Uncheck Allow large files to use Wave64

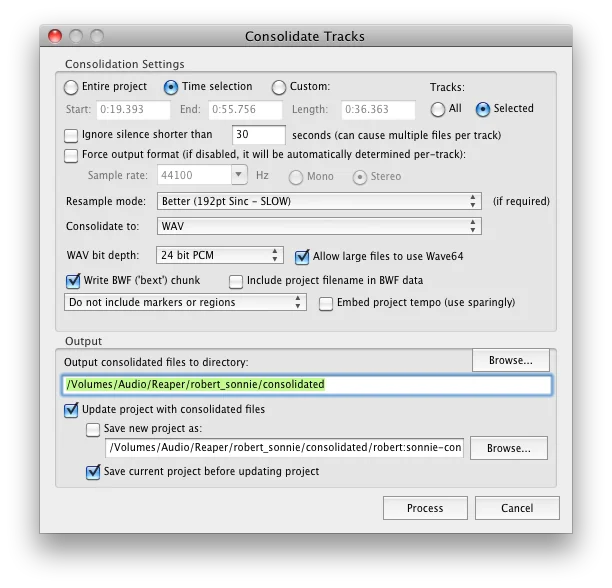pos(302,257)
